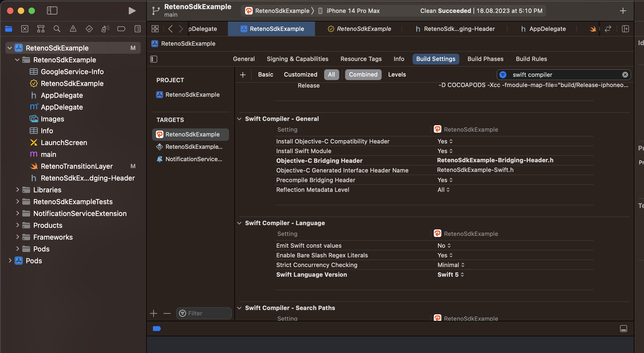Collapse the root RetenoSdkExample project
Viewport: 644px width, 353px height.
(x=10, y=48)
